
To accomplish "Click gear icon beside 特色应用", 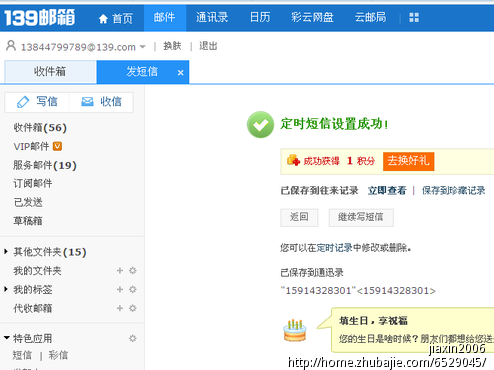I will [133, 338].
